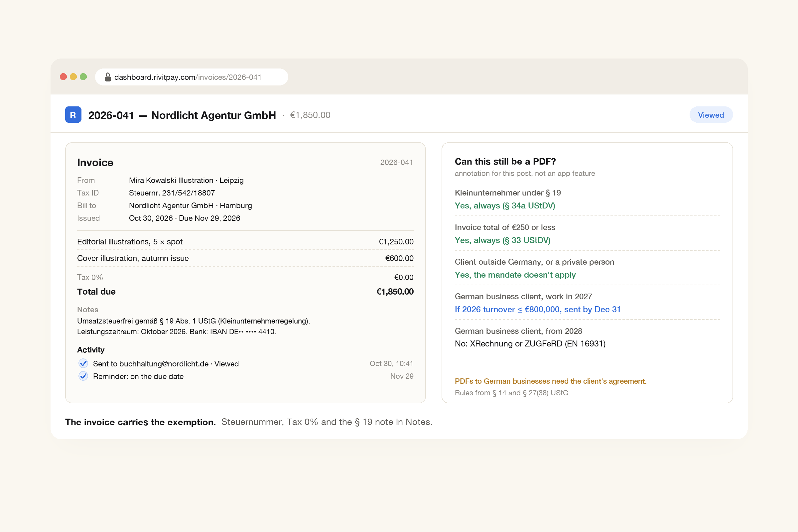Click Yes, the mandate doesn't apply answer
Screen dimensions: 798x532
tap(515, 275)
